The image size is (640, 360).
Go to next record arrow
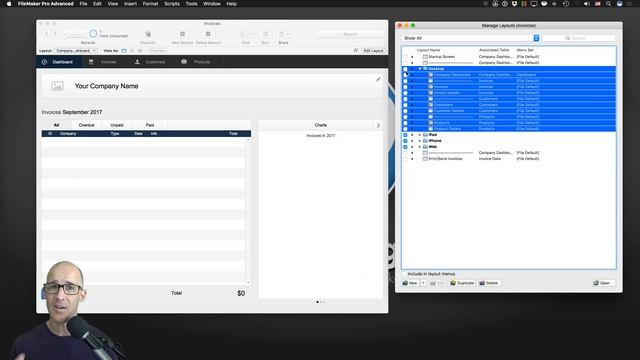(55, 34)
